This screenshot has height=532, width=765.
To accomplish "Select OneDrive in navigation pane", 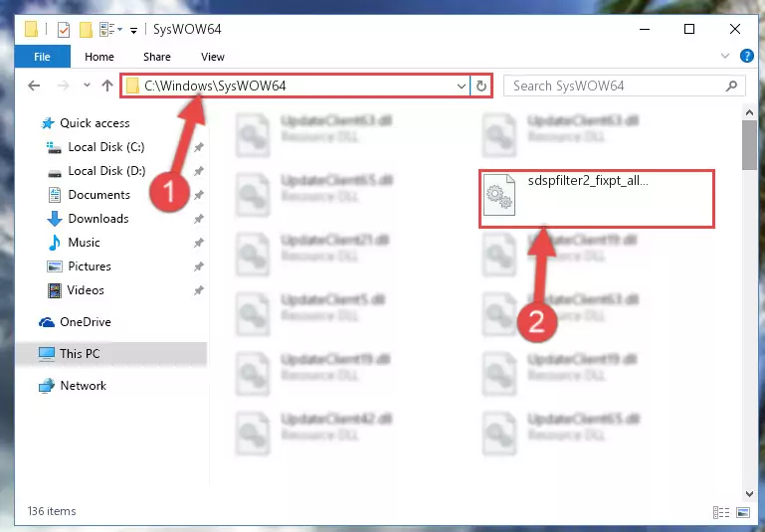I will (85, 322).
